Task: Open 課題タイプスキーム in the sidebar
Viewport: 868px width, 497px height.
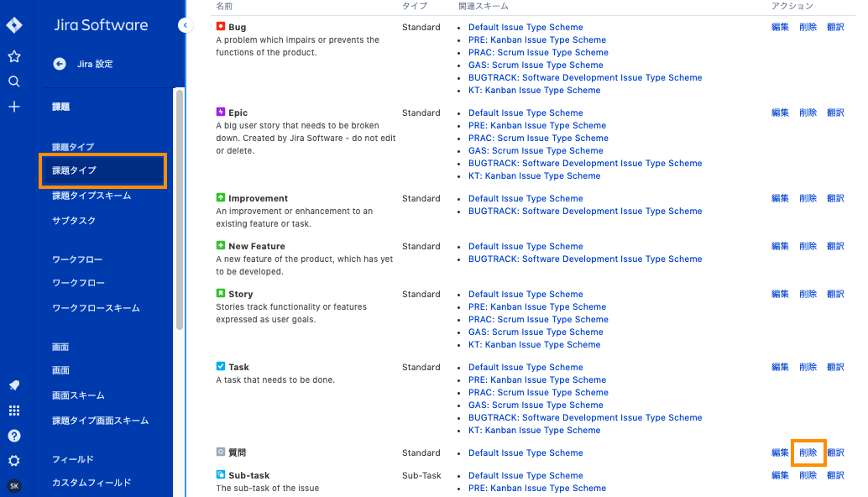Action: [x=92, y=196]
